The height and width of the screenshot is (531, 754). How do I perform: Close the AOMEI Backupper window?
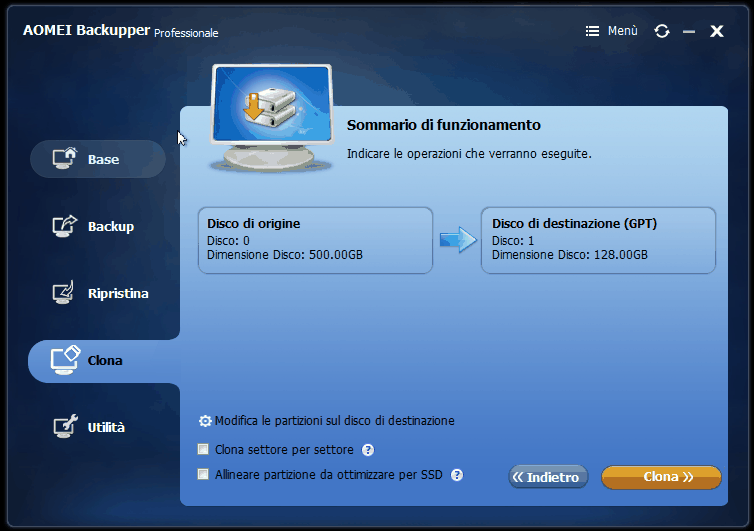(x=716, y=31)
